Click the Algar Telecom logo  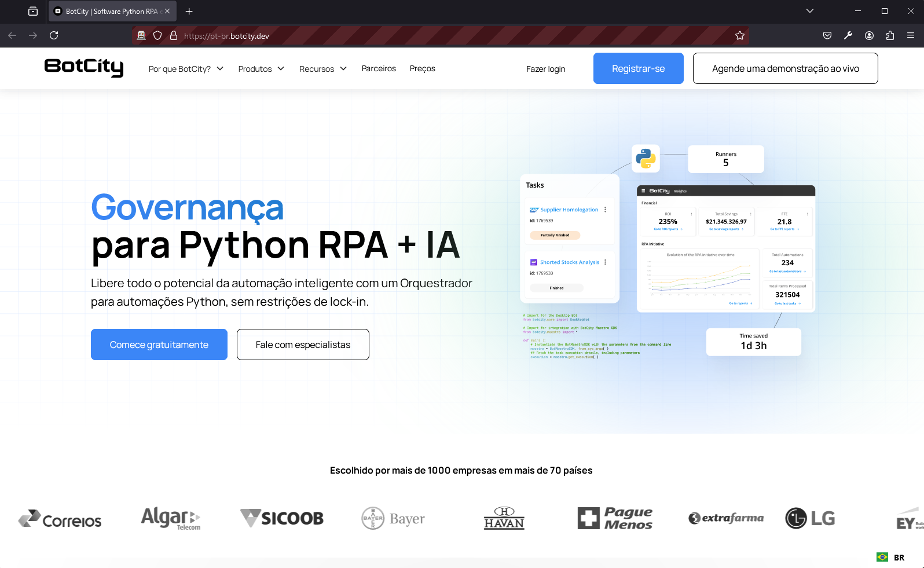(171, 518)
